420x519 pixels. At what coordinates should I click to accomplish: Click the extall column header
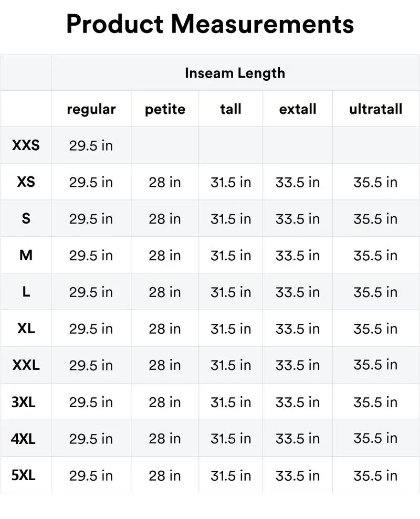[x=298, y=109]
